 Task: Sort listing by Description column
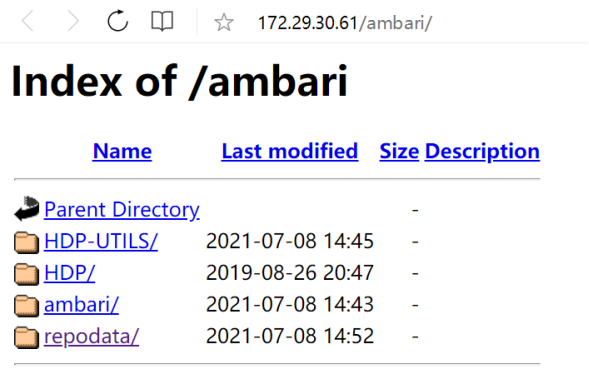click(x=482, y=152)
